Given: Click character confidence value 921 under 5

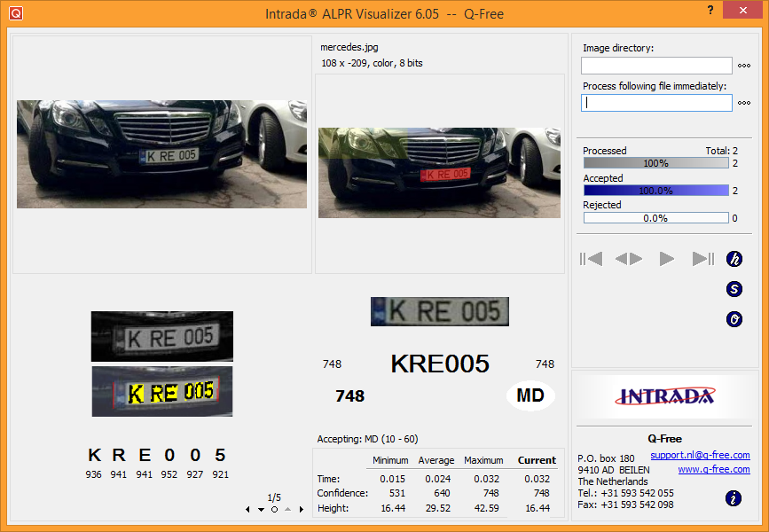Looking at the screenshot, I should [220, 474].
